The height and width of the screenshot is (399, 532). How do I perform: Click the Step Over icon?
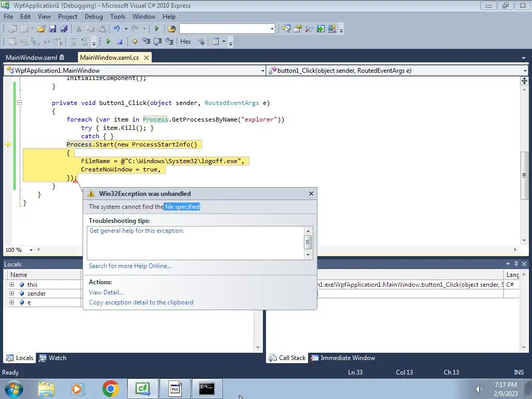[158, 42]
